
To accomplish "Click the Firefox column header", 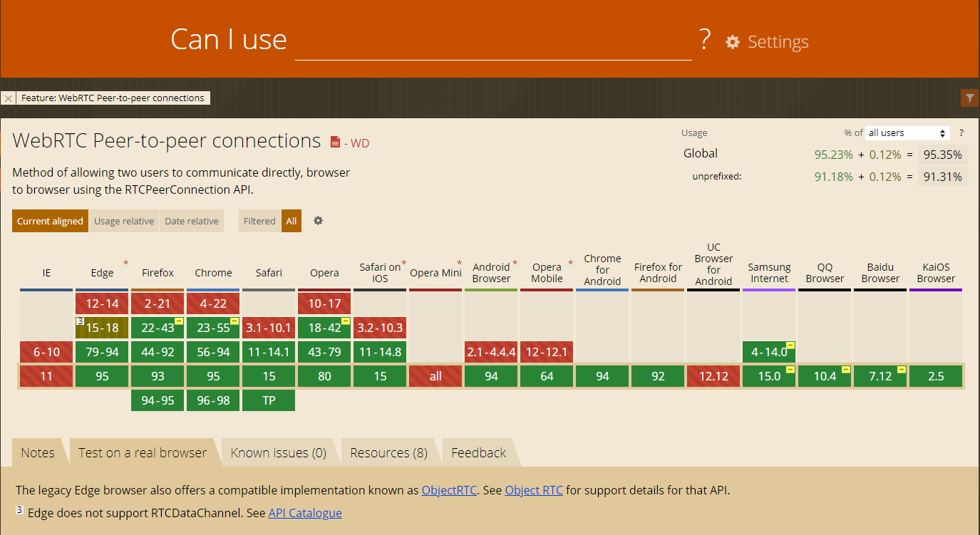I will [158, 273].
